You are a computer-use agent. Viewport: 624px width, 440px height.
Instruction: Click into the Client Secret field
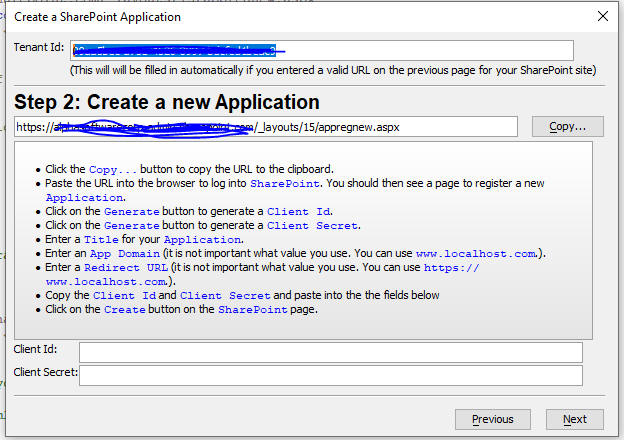pyautogui.click(x=331, y=375)
